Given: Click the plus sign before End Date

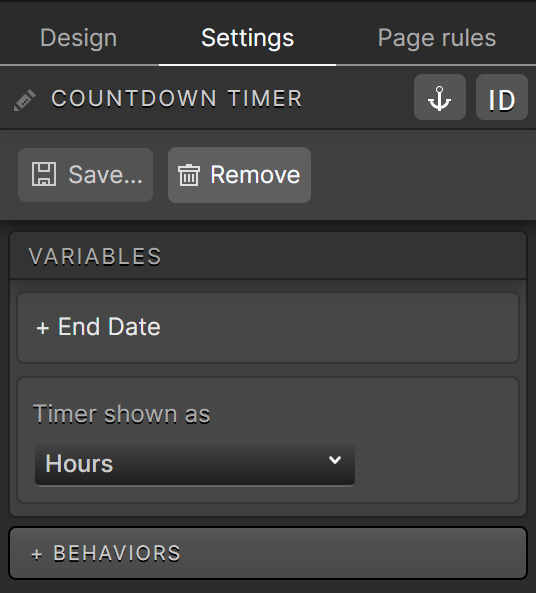Looking at the screenshot, I should click(x=43, y=328).
